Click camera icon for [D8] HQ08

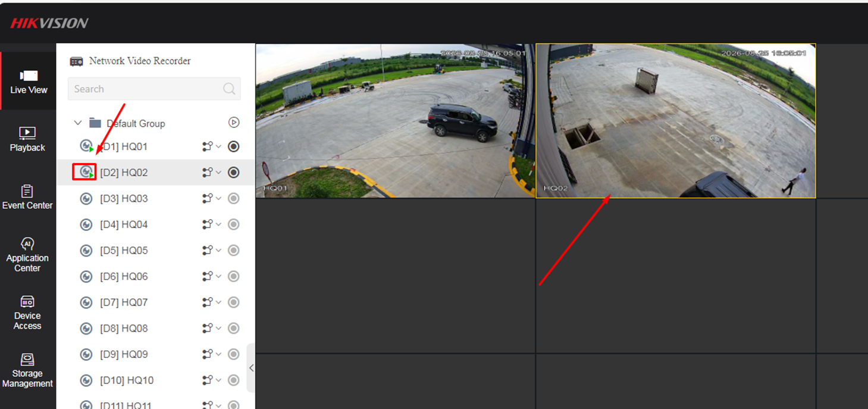(x=86, y=329)
